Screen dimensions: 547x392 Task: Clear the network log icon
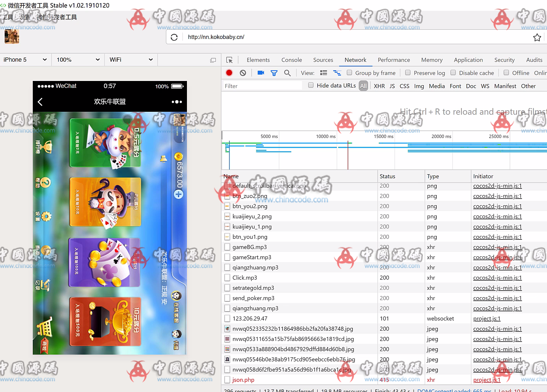click(x=243, y=73)
